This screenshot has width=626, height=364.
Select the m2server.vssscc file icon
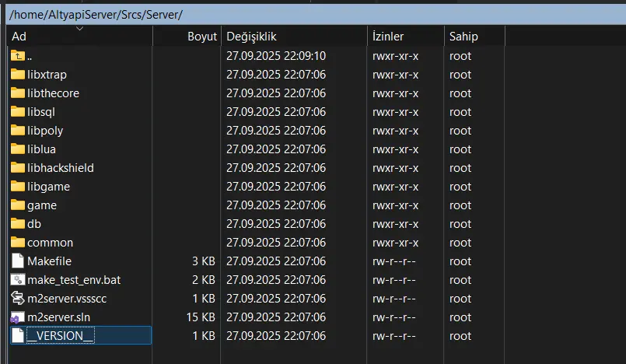click(18, 299)
